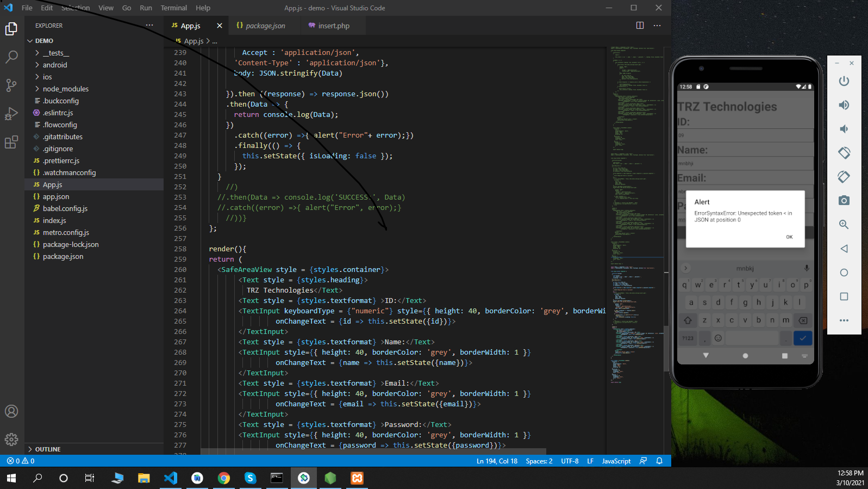Open Windows Start menu
The width and height of the screenshot is (868, 489).
(x=11, y=478)
